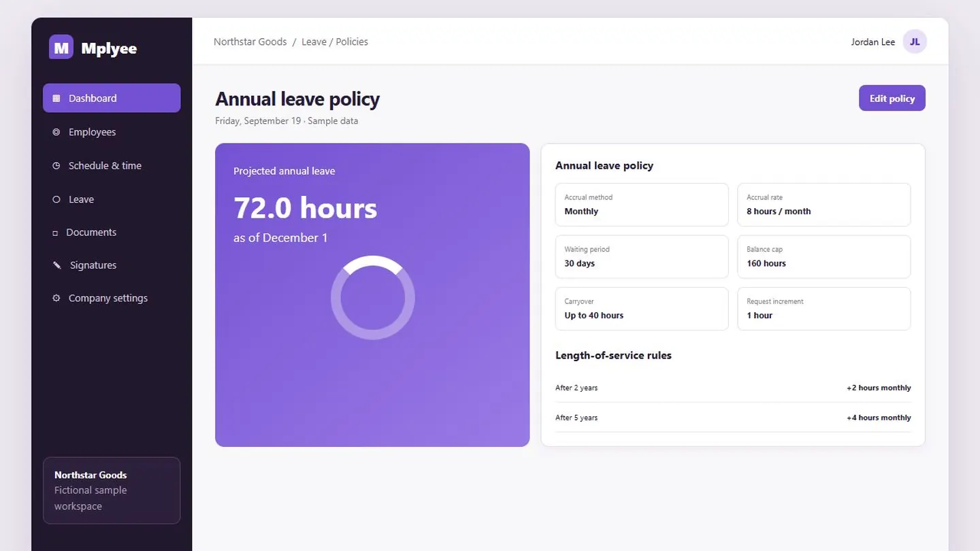The width and height of the screenshot is (980, 551).
Task: Navigate to Signatures label
Action: 93,265
